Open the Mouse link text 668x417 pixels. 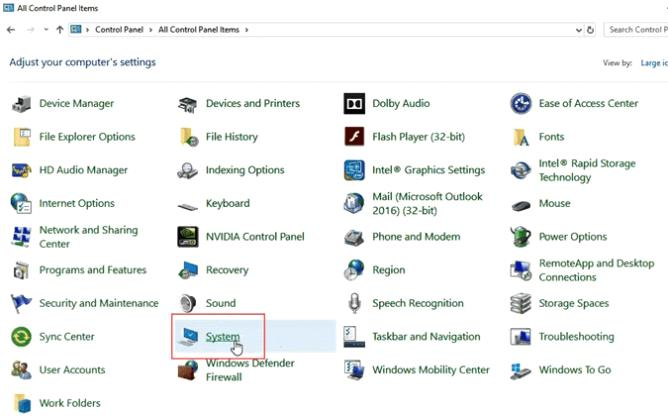pos(554,203)
